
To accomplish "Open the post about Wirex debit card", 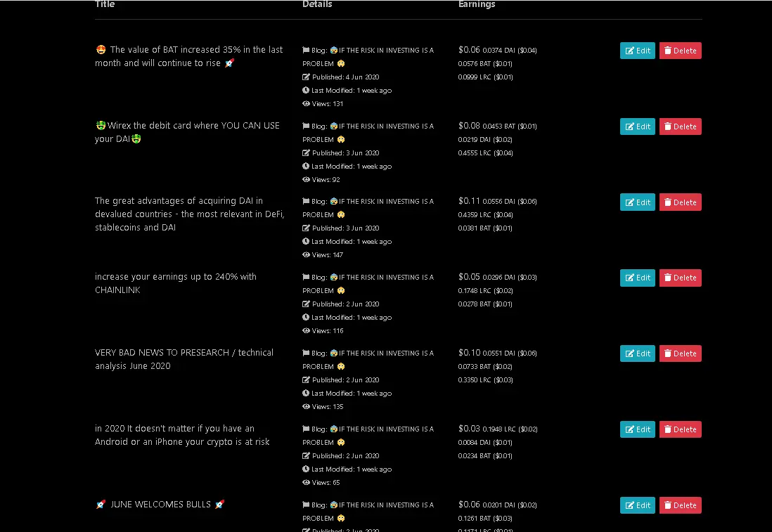I will tap(187, 132).
